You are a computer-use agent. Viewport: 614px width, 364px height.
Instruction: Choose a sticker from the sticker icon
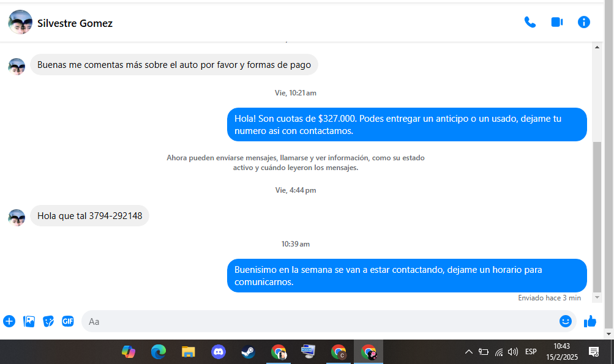48,321
